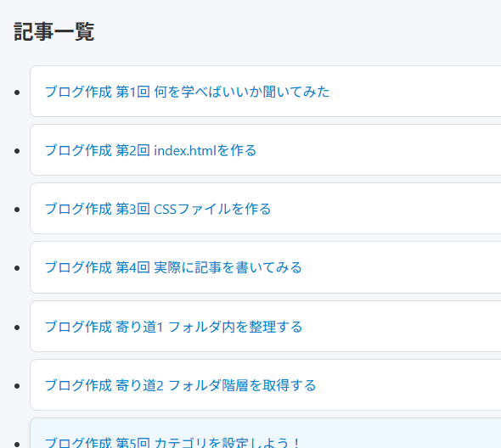Open the 第4回 実際に記事を書いてみる article link

[173, 267]
